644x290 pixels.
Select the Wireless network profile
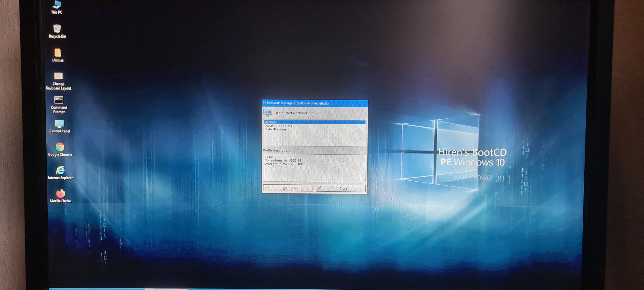(x=314, y=122)
